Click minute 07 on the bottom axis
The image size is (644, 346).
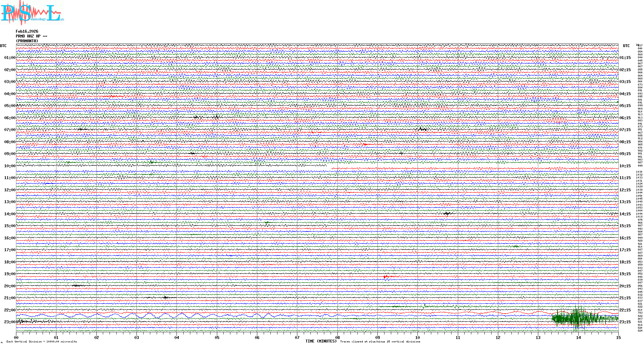pos(297,337)
